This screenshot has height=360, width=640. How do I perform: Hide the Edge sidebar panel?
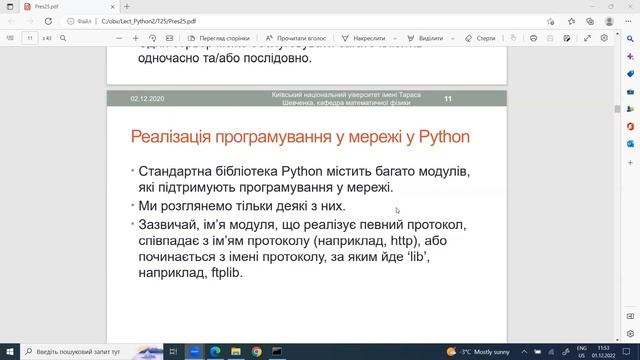pyautogui.click(x=630, y=316)
